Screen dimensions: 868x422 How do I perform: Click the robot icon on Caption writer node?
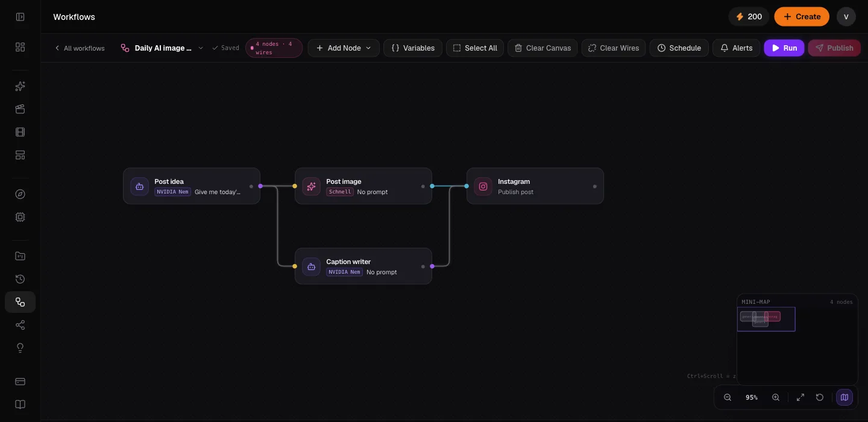pyautogui.click(x=311, y=266)
